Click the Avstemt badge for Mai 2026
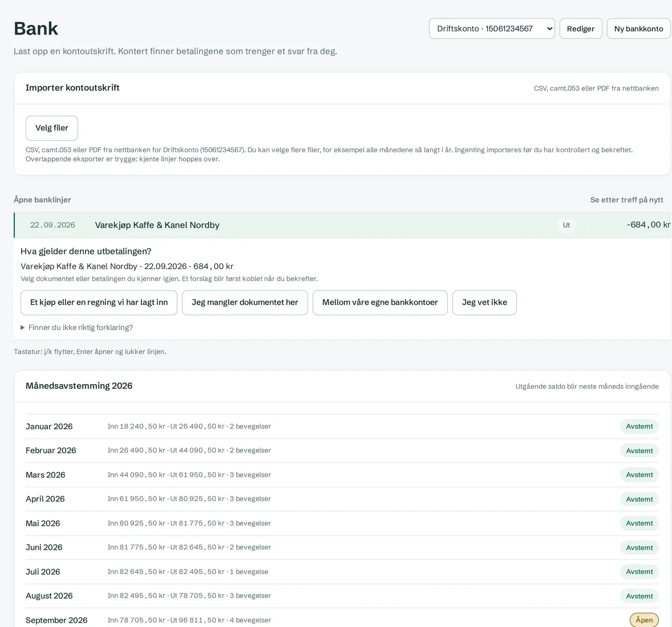The width and height of the screenshot is (672, 627). point(639,523)
